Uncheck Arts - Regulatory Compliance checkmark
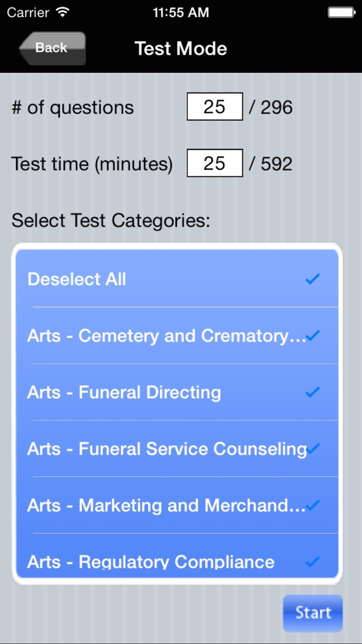Viewport: 362px width, 644px height. pyautogui.click(x=312, y=561)
